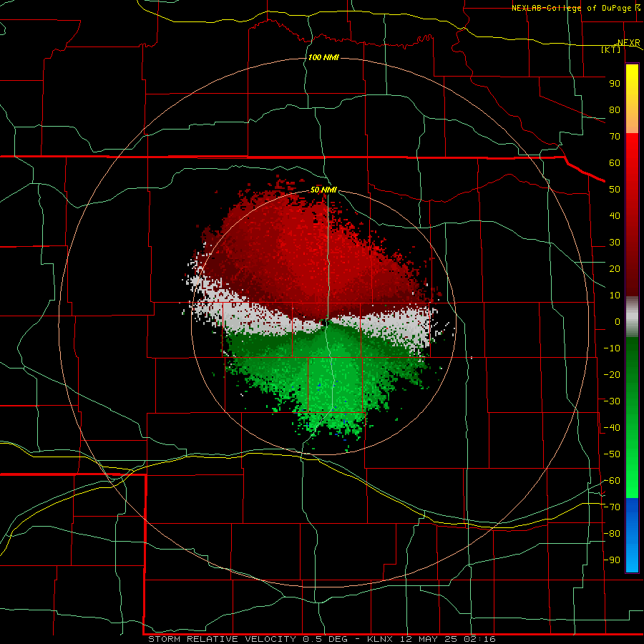Viewport: 644px width, 644px height.
Task: Click the 100 NMI range ring label
Action: (323, 57)
